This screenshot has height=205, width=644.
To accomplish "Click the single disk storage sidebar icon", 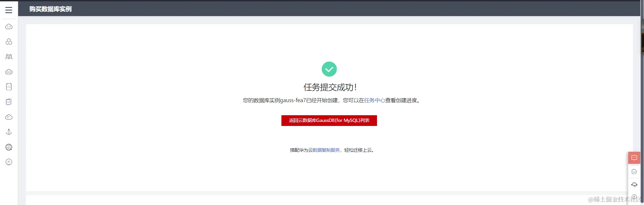I will click(9, 87).
